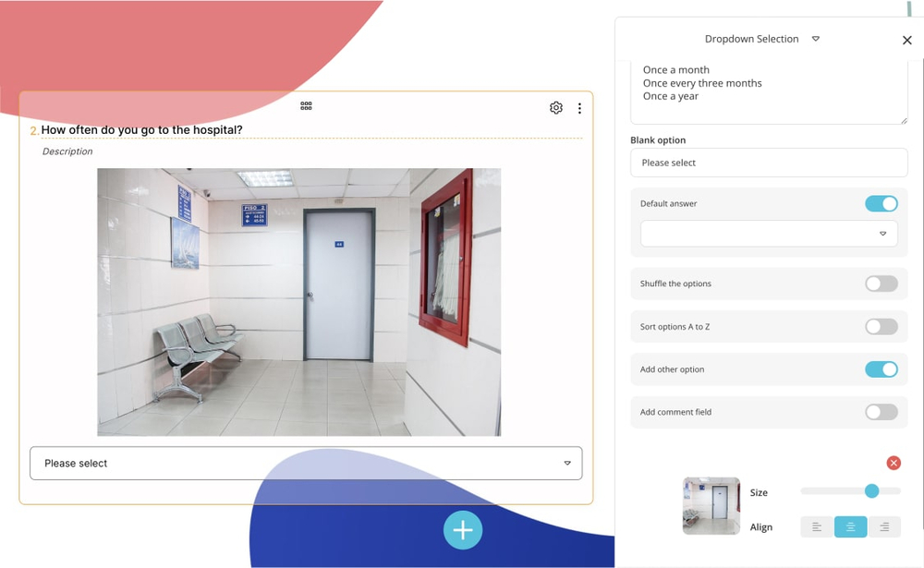Open the three-dot question menu
924x568 pixels.
pyautogui.click(x=579, y=108)
